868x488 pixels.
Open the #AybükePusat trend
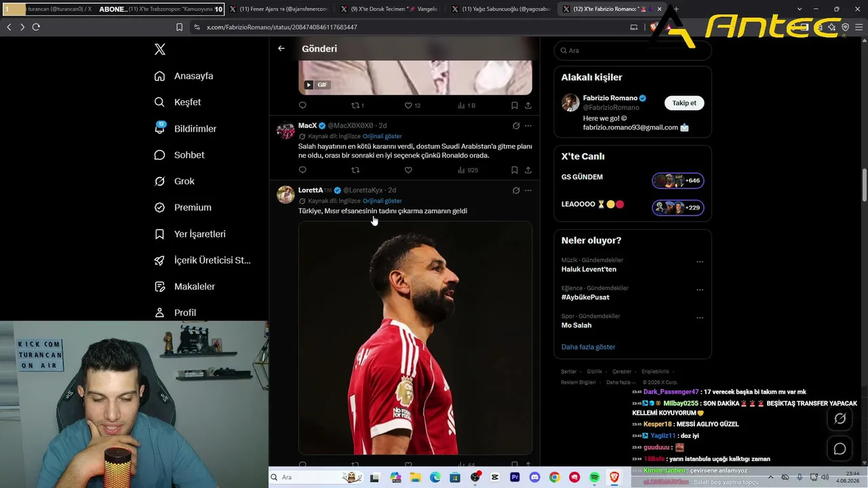click(585, 298)
